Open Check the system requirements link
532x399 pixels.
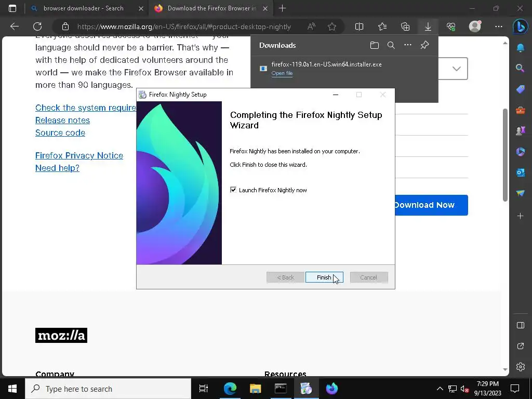tap(86, 108)
